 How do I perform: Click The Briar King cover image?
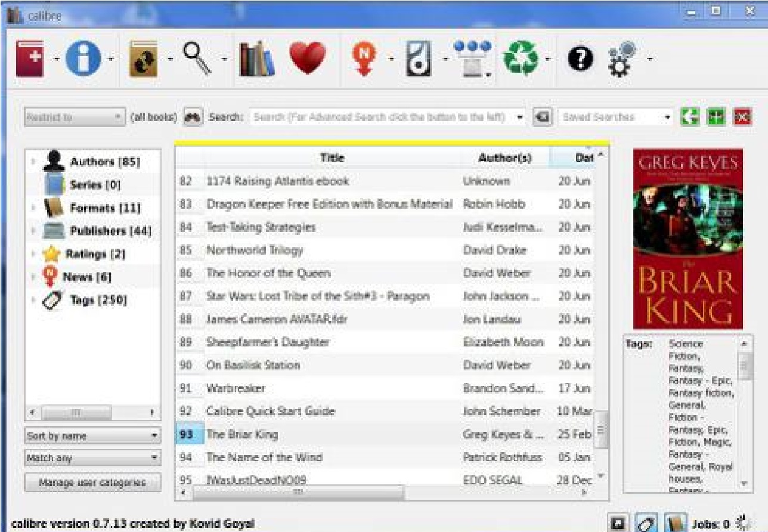coord(688,239)
